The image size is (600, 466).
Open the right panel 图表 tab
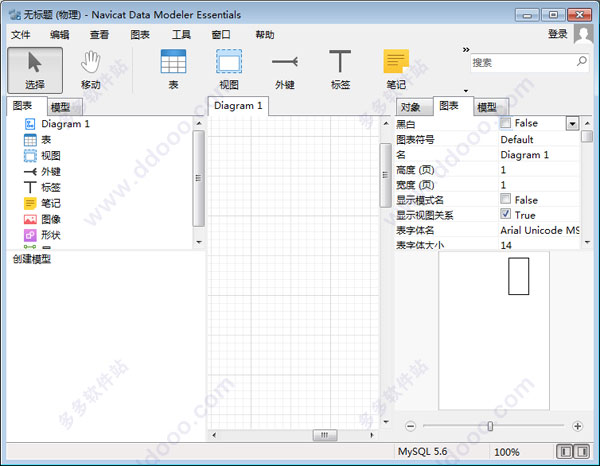click(x=453, y=106)
